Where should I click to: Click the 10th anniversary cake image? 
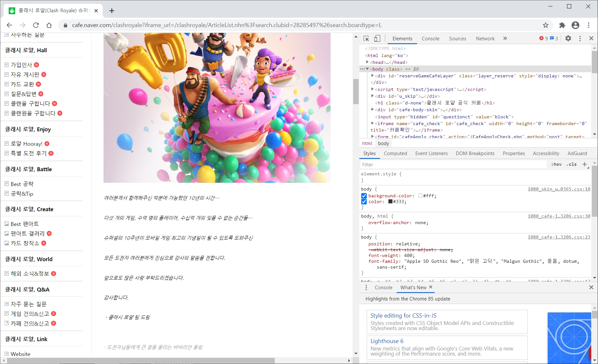click(217, 108)
